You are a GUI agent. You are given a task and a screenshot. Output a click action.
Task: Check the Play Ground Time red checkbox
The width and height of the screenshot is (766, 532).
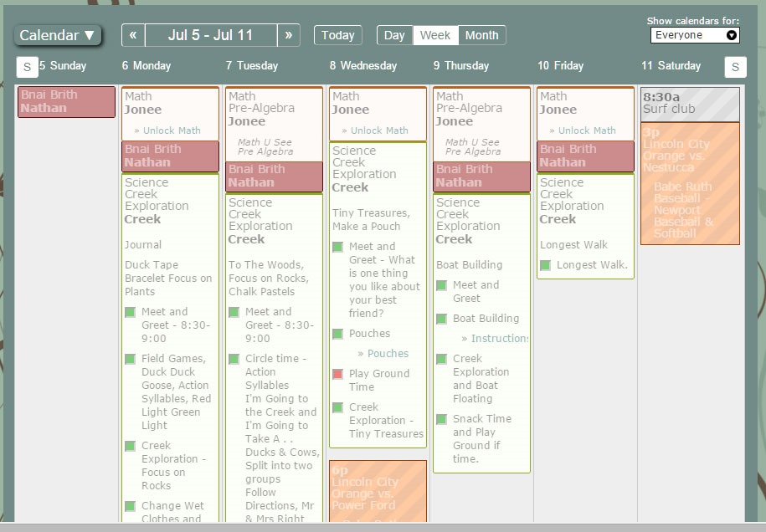point(337,374)
